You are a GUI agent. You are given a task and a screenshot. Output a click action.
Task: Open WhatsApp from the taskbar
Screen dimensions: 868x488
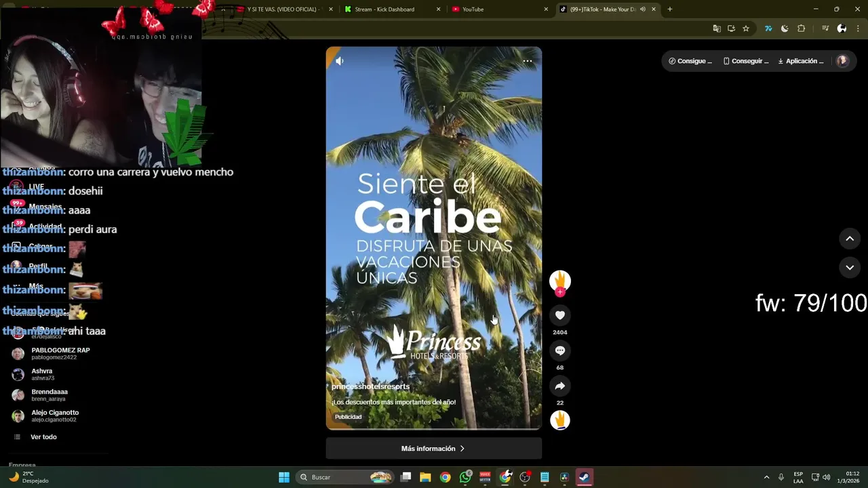tap(465, 477)
